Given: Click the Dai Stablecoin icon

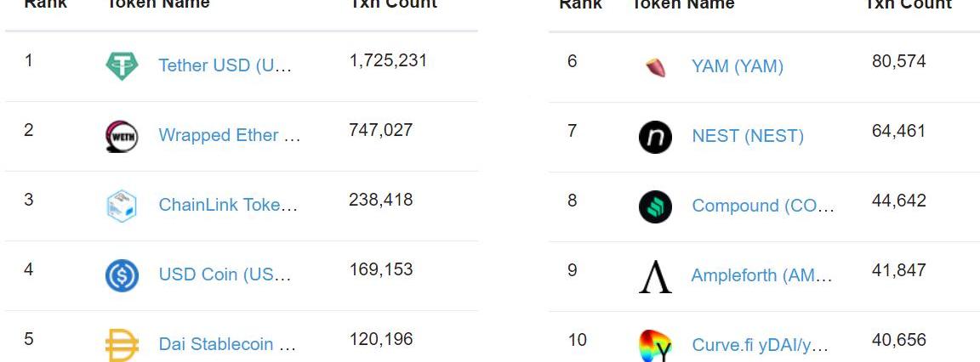Looking at the screenshot, I should (x=122, y=345).
